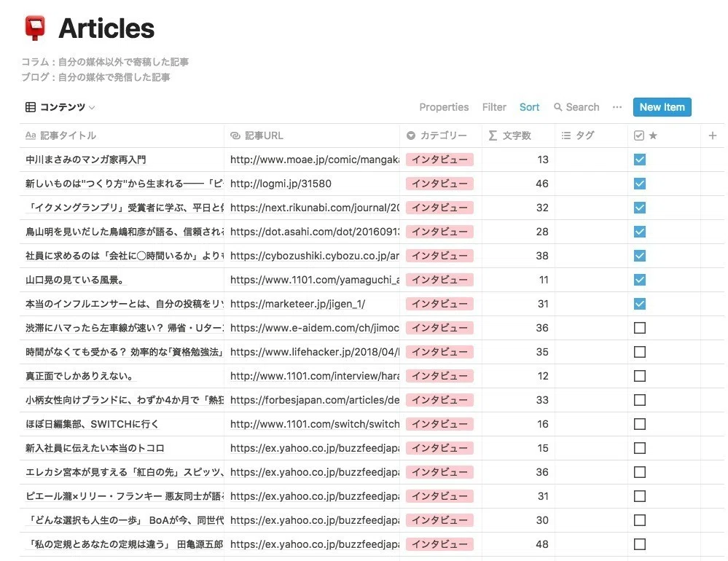728x561 pixels.
Task: Add a new column with the plus icon
Action: click(x=712, y=136)
